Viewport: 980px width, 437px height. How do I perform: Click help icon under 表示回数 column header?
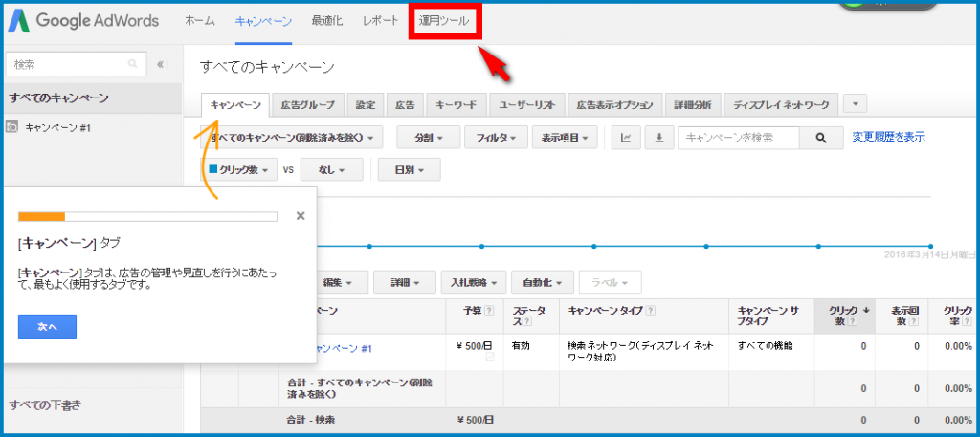914,321
